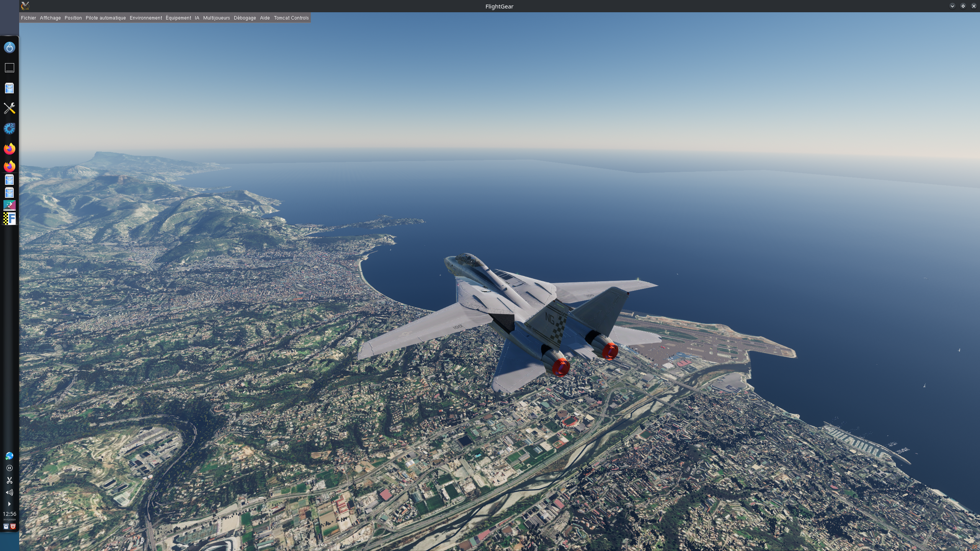Image resolution: width=980 pixels, height=551 pixels.
Task: Expand the Environnement menu
Action: click(145, 18)
